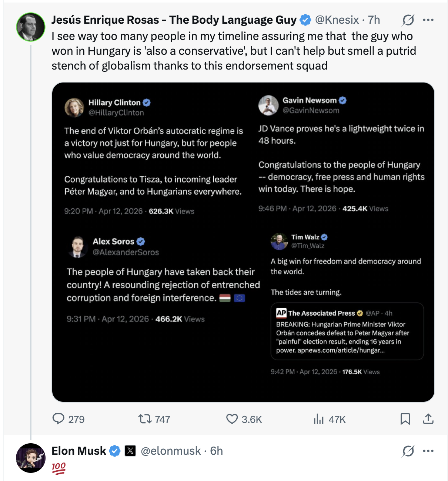
Task: Bookmark the Jesús Enrique Rosas tweet
Action: [x=405, y=419]
